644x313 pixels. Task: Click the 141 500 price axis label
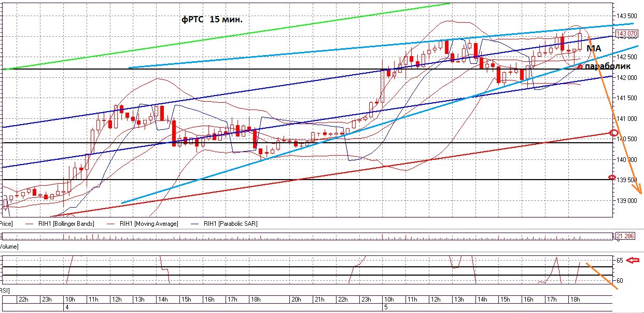(626, 98)
